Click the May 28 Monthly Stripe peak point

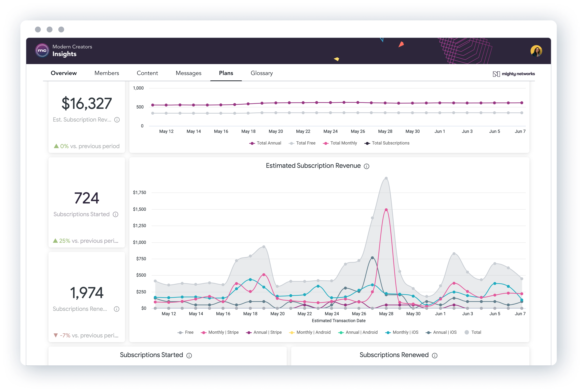pyautogui.click(x=386, y=210)
